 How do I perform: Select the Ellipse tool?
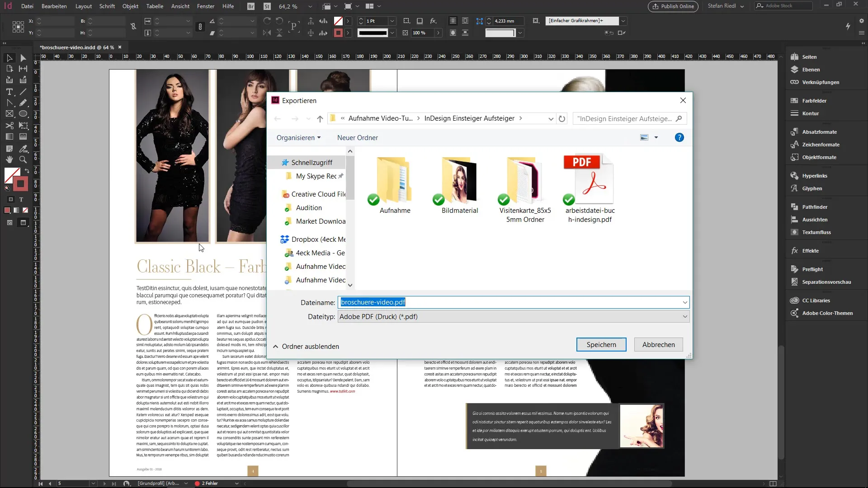[x=23, y=114]
